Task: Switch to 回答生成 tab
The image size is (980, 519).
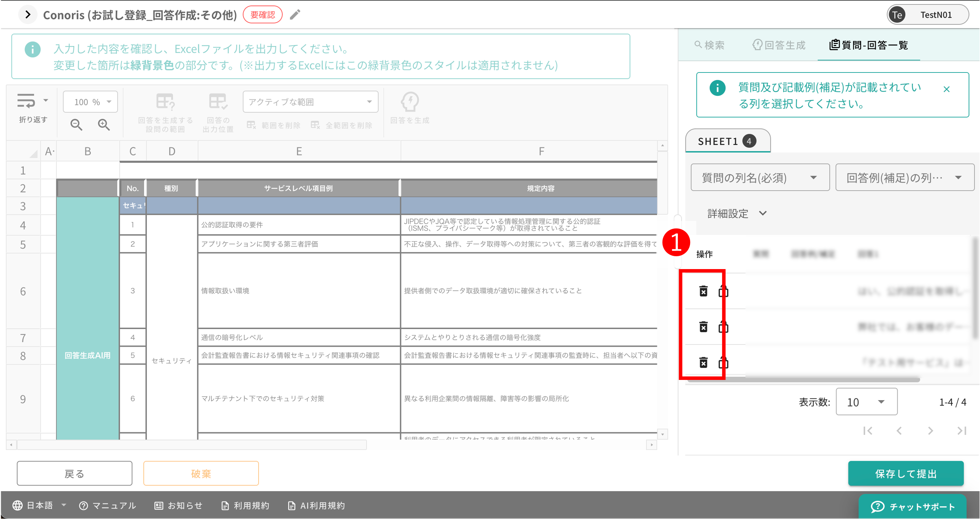Action: click(x=779, y=45)
